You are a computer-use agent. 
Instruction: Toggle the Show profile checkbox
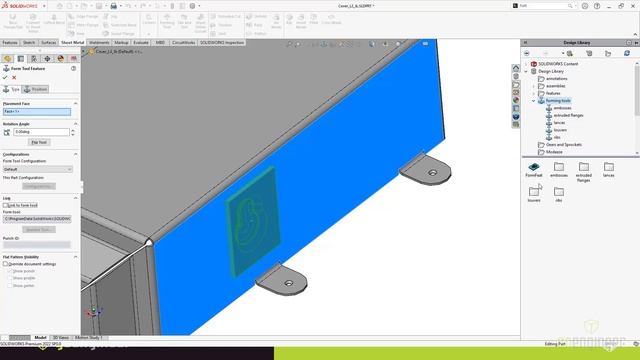click(x=10, y=278)
